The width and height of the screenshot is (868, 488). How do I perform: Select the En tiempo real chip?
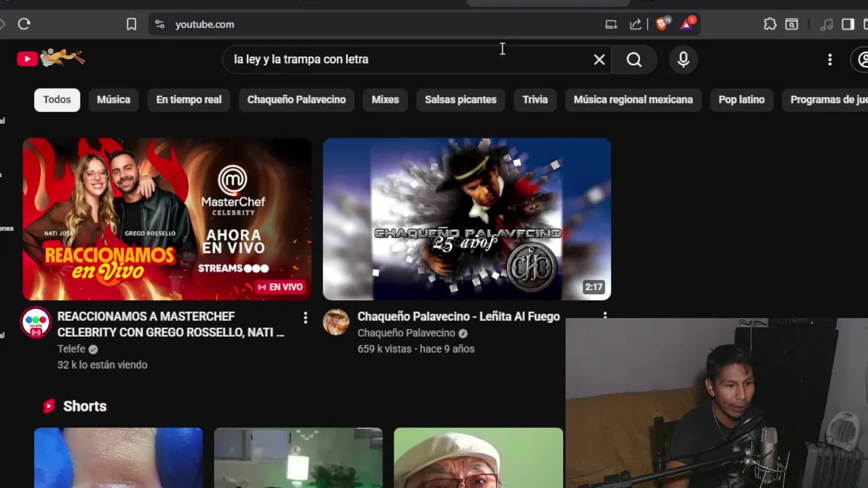[189, 100]
